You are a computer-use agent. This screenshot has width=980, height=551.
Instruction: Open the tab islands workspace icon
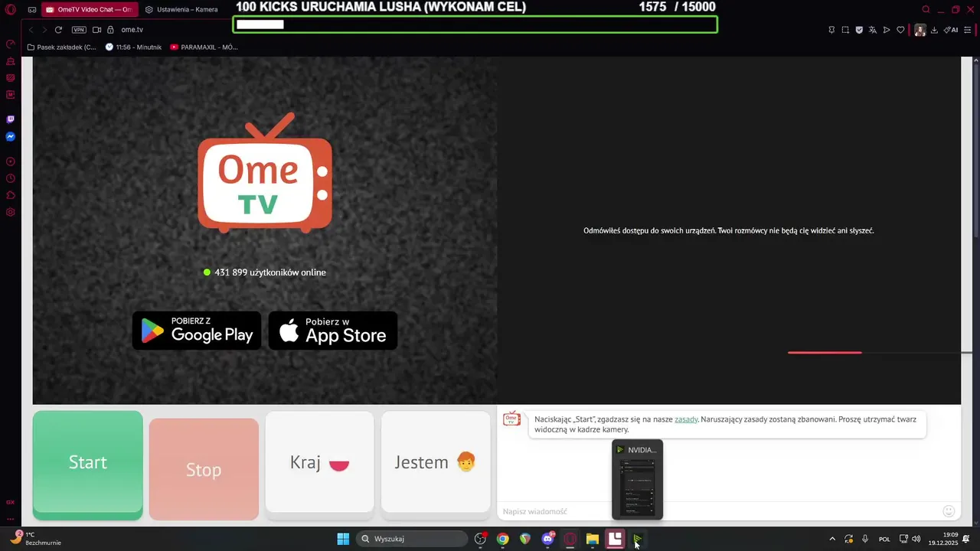[x=32, y=10]
